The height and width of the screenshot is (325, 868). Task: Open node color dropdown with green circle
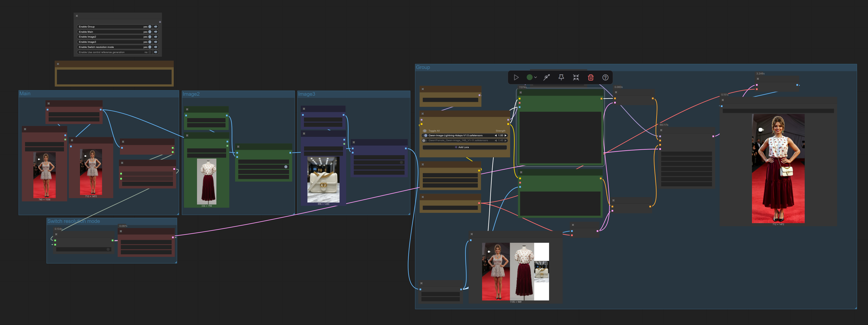pos(531,78)
